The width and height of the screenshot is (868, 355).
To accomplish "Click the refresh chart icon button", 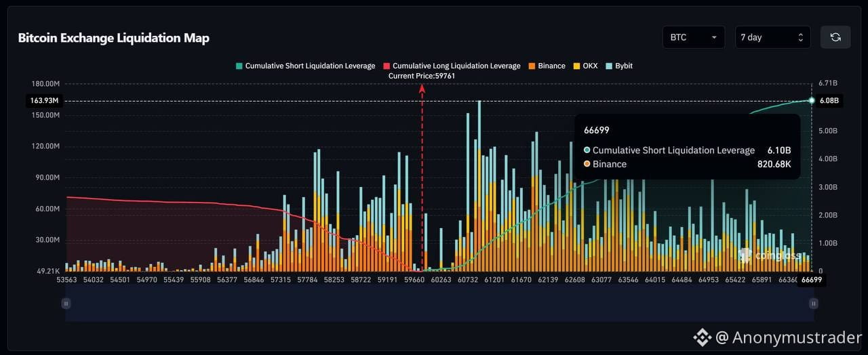I will click(x=835, y=37).
